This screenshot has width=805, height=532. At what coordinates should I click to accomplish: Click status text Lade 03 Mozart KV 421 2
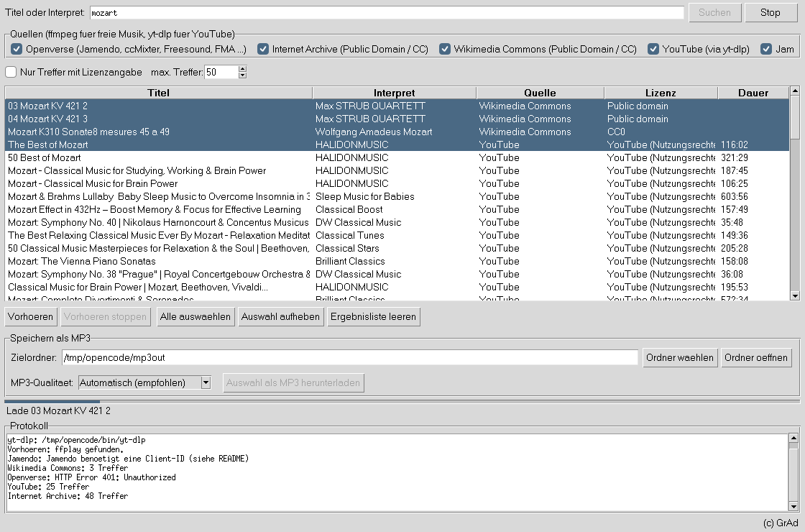(58, 411)
